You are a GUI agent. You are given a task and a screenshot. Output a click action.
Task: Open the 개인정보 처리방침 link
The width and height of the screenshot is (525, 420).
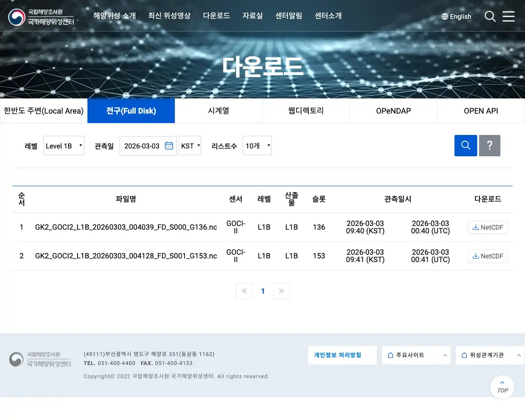tap(342, 355)
